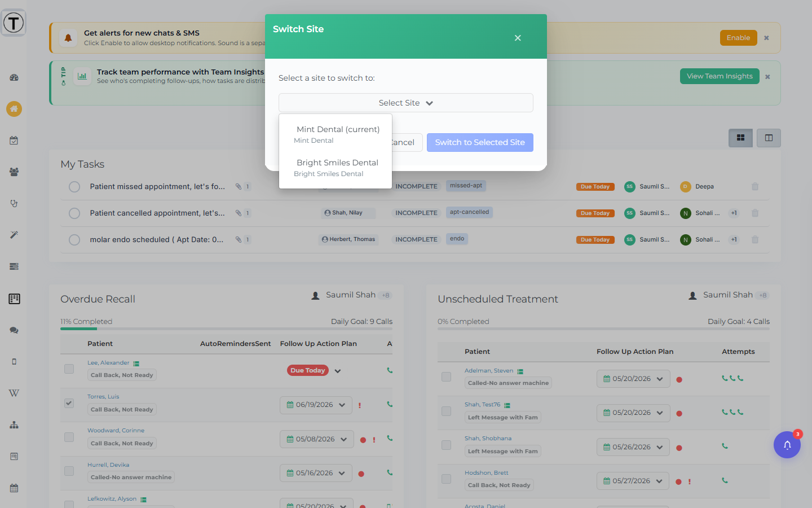
Task: Expand the Due Today dropdown for Lee, Alexander
Action: 338,371
